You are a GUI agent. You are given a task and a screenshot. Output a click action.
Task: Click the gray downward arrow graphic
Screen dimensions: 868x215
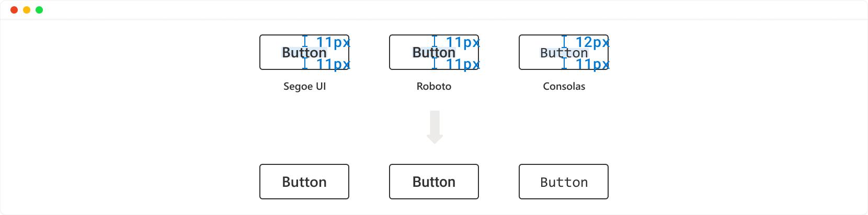(435, 127)
